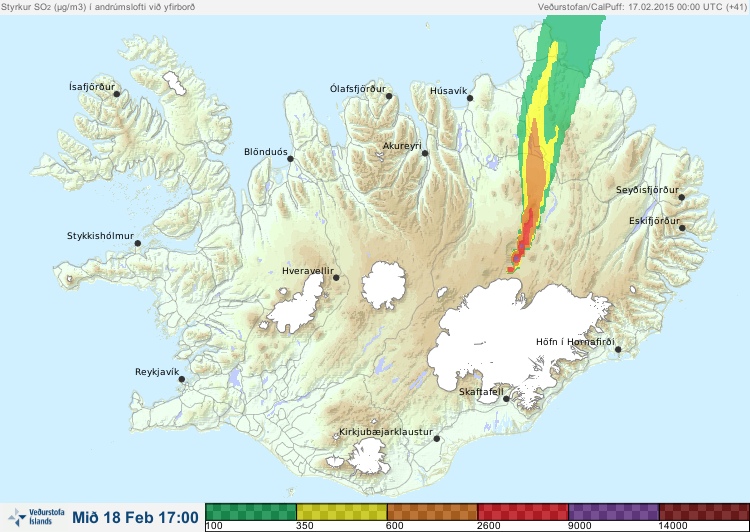Click the 'Blönduós' label
The width and height of the screenshot is (750, 532).
pos(265,152)
